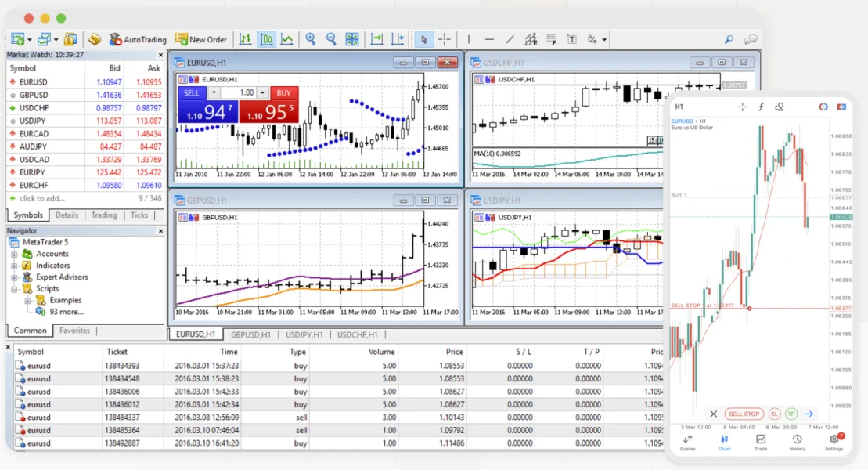The image size is (868, 470).
Task: Select the Fibonacci retracement tool
Action: tap(551, 39)
